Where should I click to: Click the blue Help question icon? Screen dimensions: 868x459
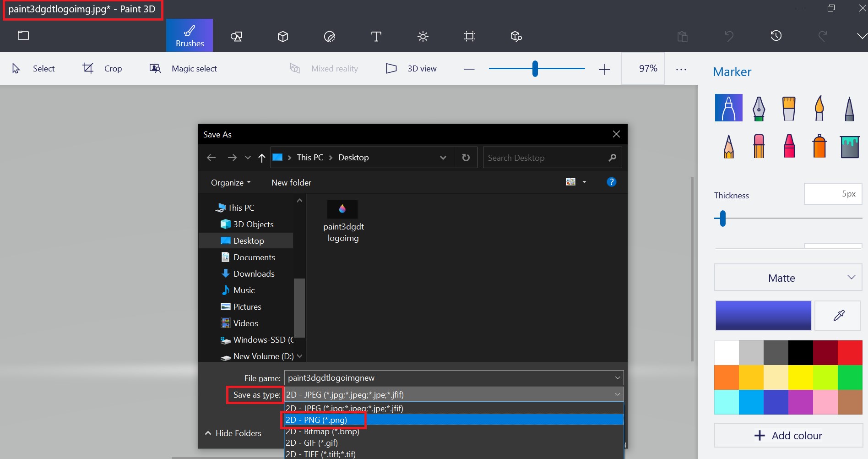point(611,182)
